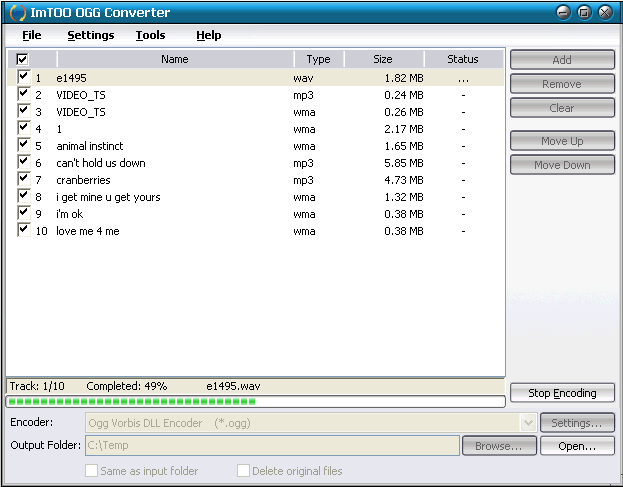623x487 pixels.
Task: Close the ImTOO OGG Converter window
Action: coord(605,13)
